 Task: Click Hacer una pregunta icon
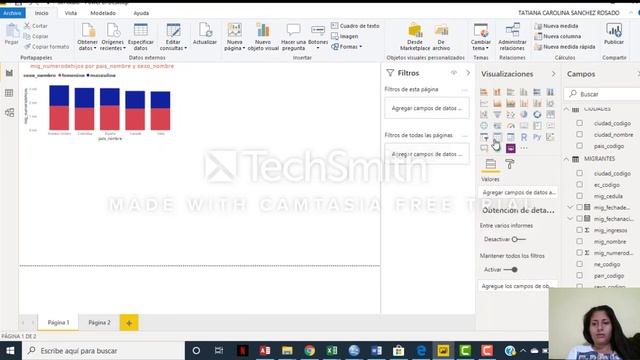tap(293, 30)
